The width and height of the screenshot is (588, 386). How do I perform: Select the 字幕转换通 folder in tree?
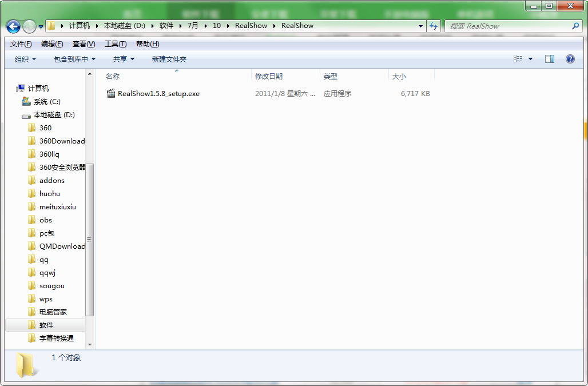click(x=57, y=339)
